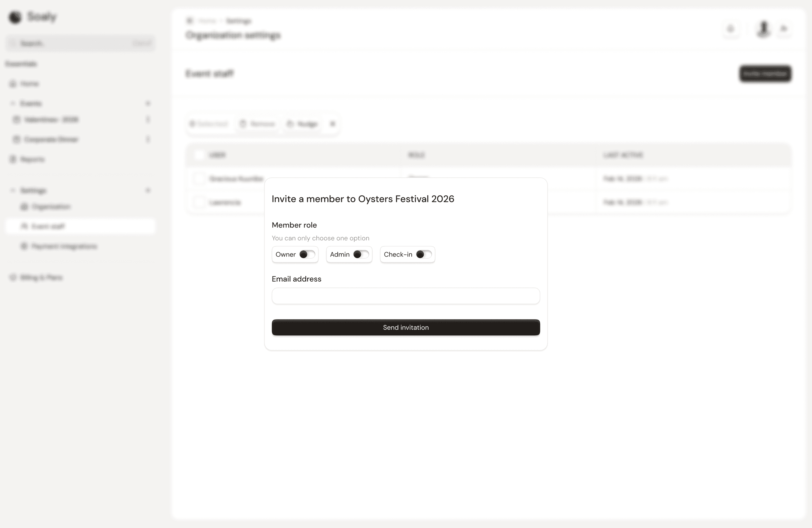Open the Valentines 2026 event item
The width and height of the screenshot is (812, 528).
(51, 119)
